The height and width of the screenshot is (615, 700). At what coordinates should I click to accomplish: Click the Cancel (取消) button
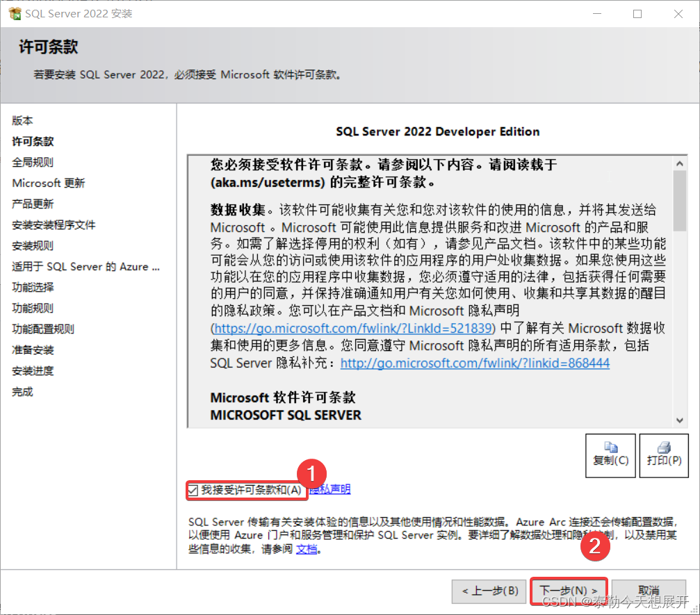(x=649, y=591)
